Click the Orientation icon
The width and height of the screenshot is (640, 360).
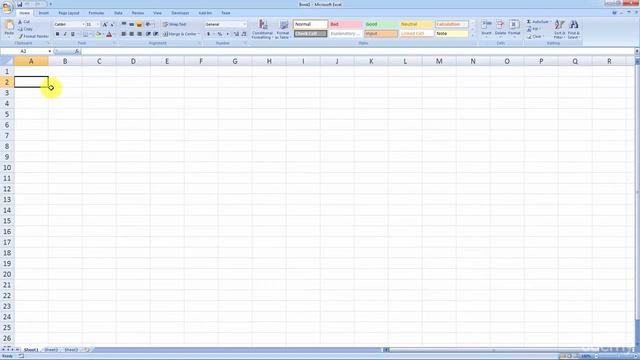coord(149,24)
